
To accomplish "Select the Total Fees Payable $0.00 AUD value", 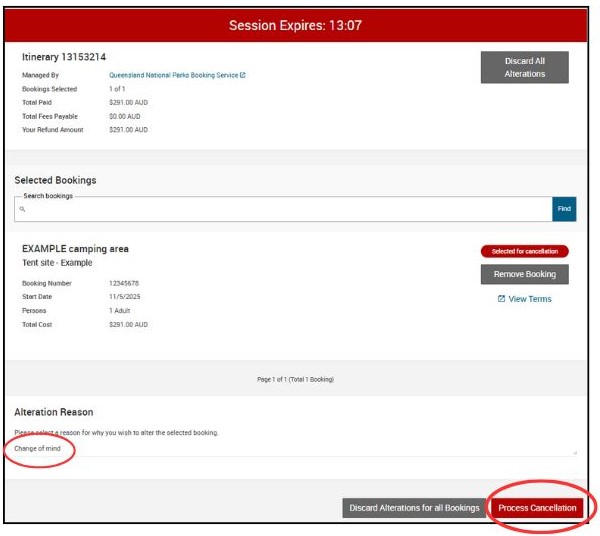I will [125, 116].
